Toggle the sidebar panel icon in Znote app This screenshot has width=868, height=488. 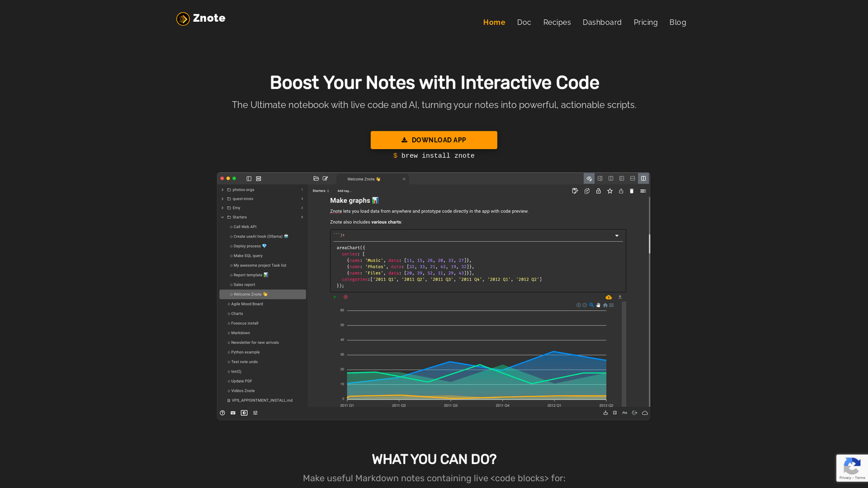[x=249, y=178]
